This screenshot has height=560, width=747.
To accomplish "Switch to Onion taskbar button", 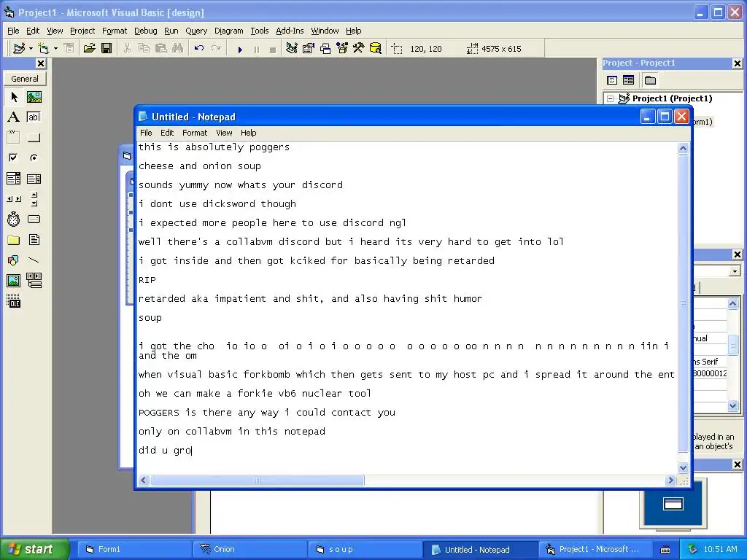I will coord(249,550).
